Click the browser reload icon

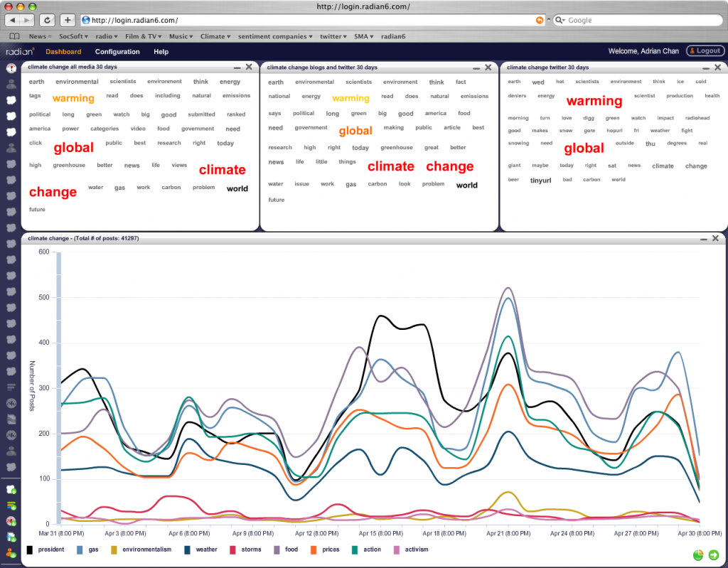46,20
